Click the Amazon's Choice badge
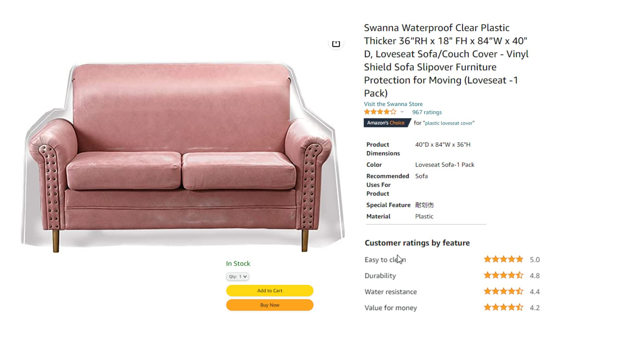644x362 pixels. click(387, 123)
